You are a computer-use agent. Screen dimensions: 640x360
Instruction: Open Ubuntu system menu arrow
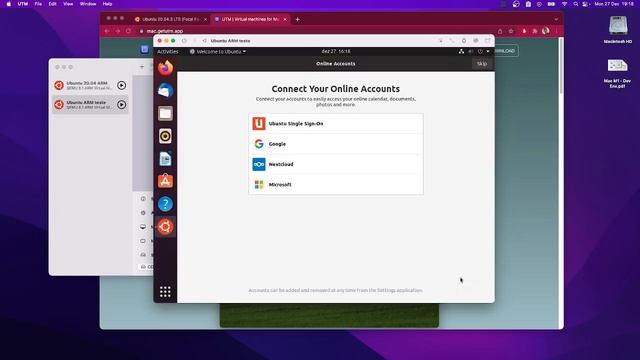pos(488,51)
